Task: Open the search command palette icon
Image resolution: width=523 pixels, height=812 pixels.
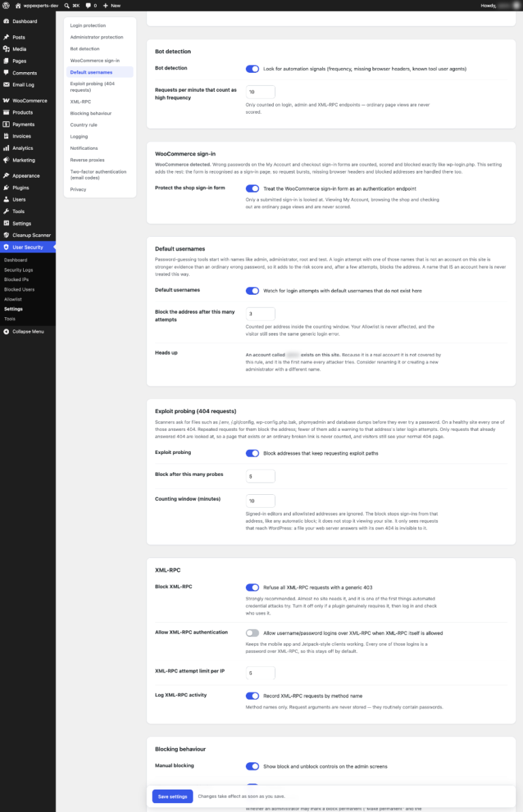Action: click(x=67, y=5)
